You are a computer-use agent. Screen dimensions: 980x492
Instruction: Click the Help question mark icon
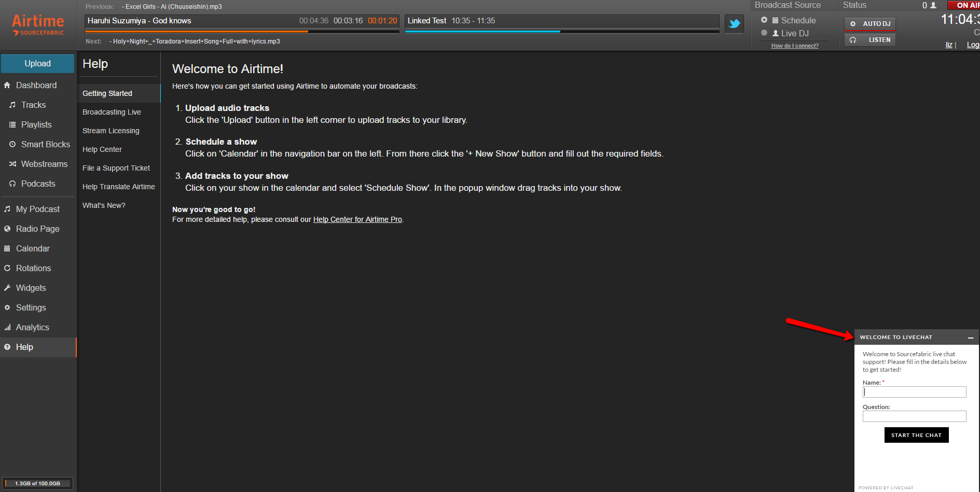tap(7, 347)
